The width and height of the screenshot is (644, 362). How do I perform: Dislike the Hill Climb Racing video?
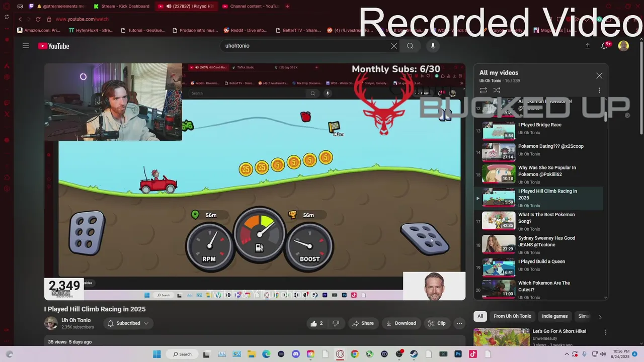tap(336, 323)
